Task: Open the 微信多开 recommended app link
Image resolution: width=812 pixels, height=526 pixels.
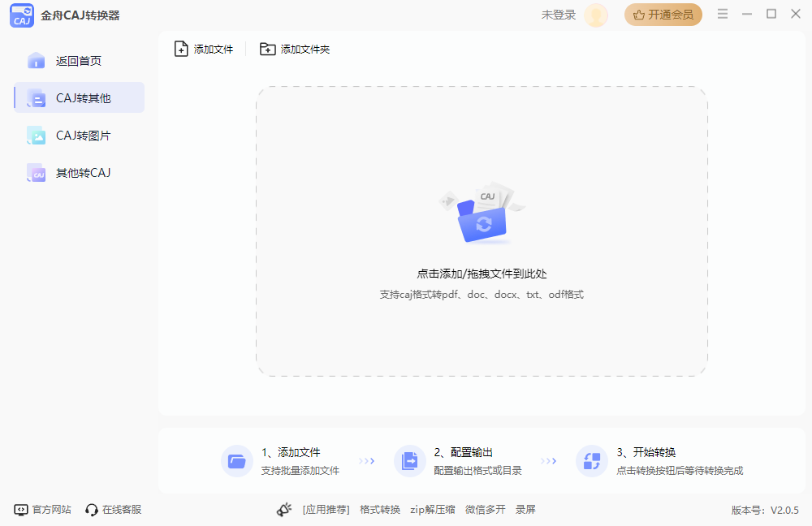Action: (x=486, y=510)
